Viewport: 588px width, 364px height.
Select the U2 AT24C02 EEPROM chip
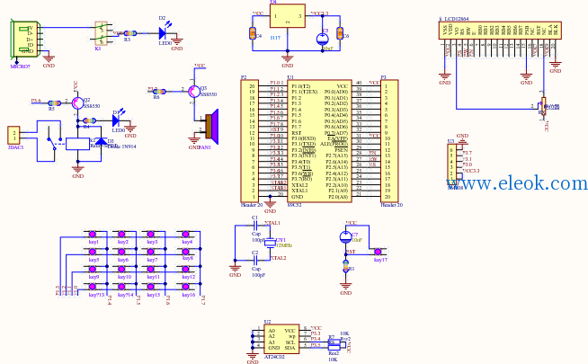click(281, 339)
